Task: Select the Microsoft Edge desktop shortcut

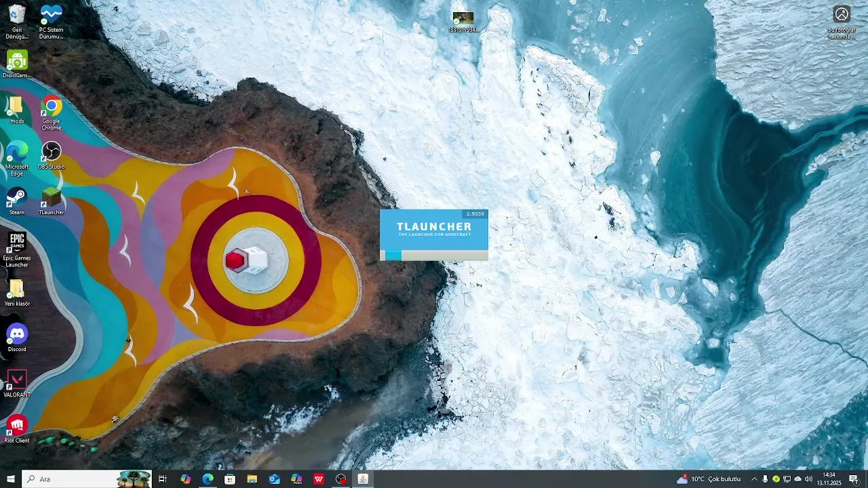Action: pos(17,159)
